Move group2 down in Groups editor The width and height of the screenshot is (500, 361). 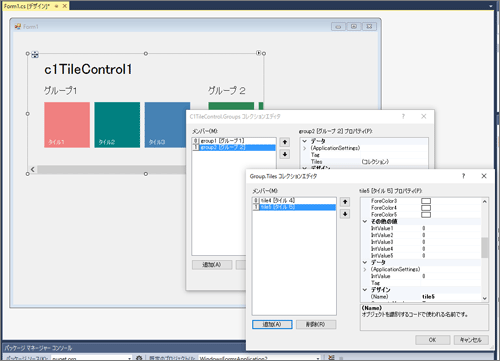pos(285,154)
